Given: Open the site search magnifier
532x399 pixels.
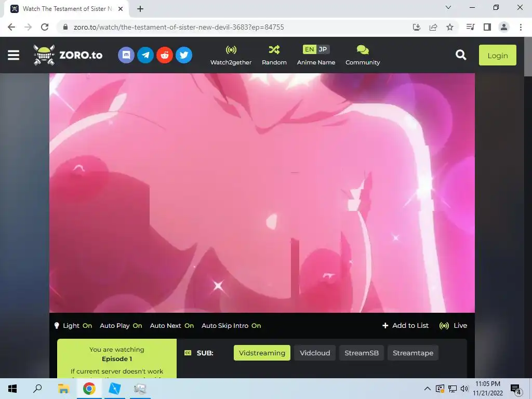Looking at the screenshot, I should [461, 55].
